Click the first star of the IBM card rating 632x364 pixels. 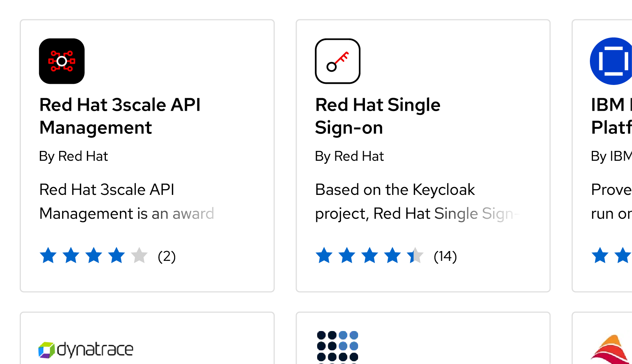[x=600, y=256]
